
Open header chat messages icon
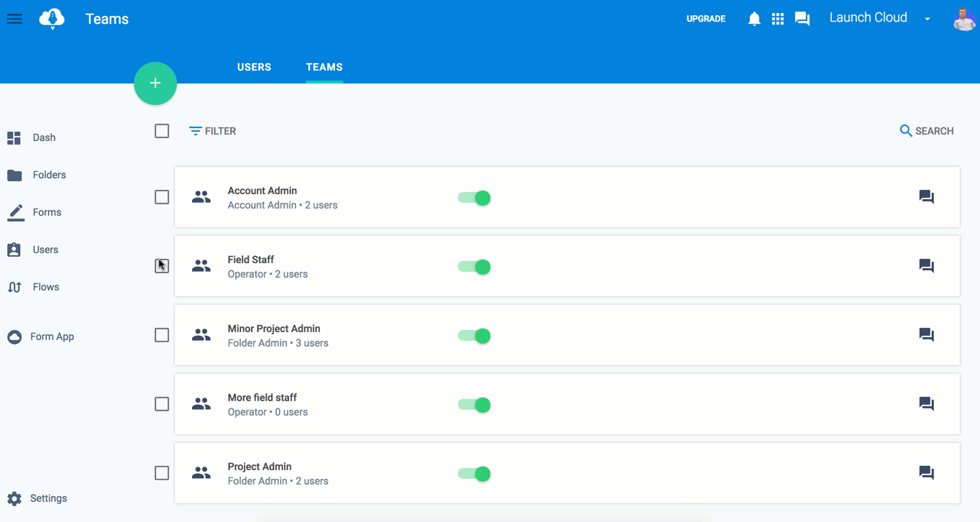[802, 19]
